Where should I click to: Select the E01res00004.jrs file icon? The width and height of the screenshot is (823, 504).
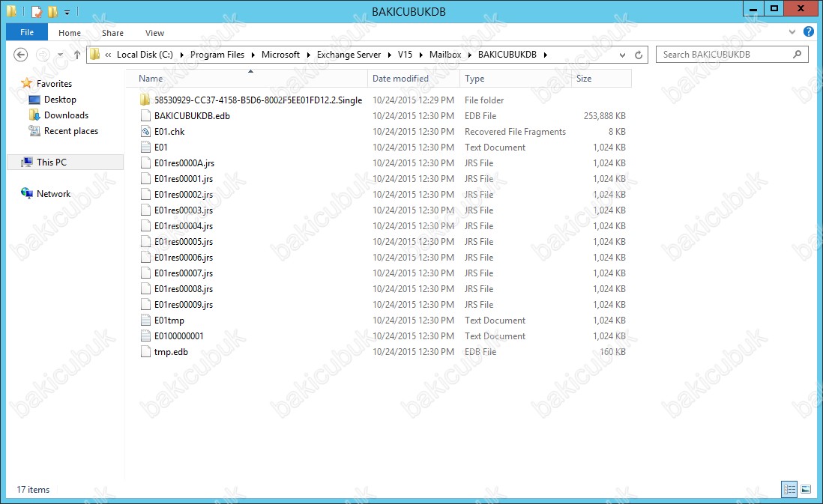[145, 225]
